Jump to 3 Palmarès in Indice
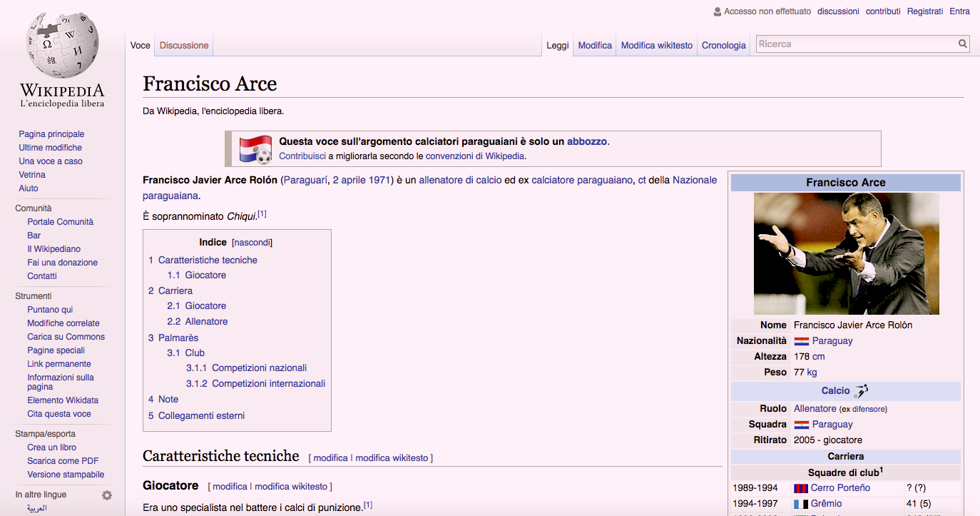Screen dimensions: 980x516 click(173, 338)
